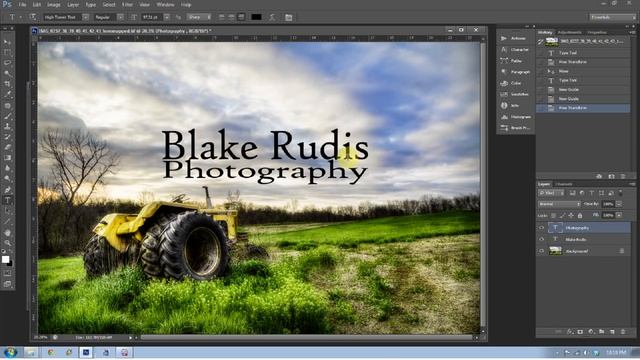Screen dimensions: 640x360
Task: Create new snapshot in History panel
Action: [611, 176]
